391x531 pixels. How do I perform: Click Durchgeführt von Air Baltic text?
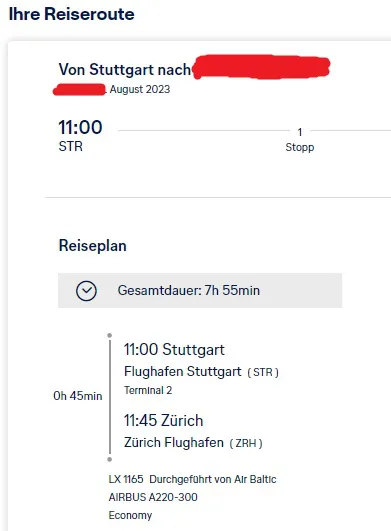[213, 479]
